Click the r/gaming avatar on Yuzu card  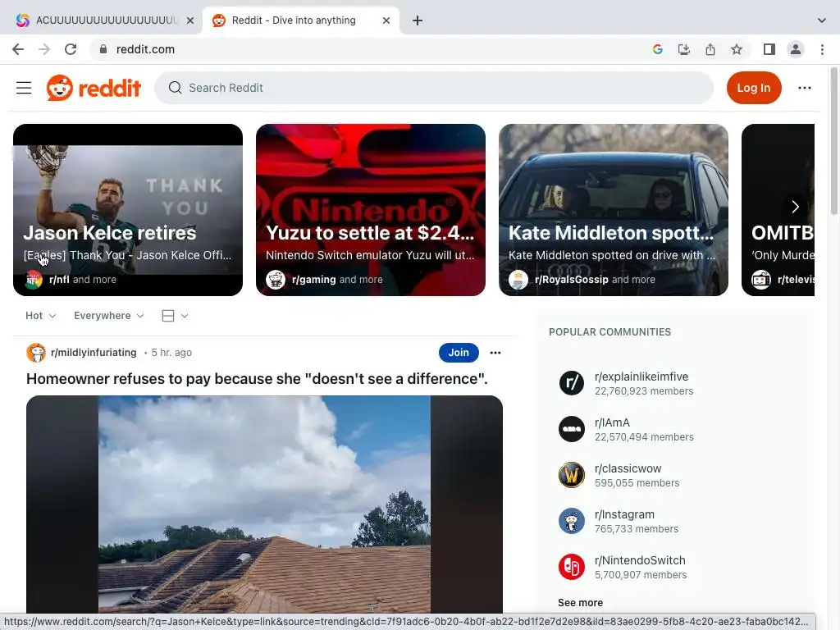coord(276,279)
